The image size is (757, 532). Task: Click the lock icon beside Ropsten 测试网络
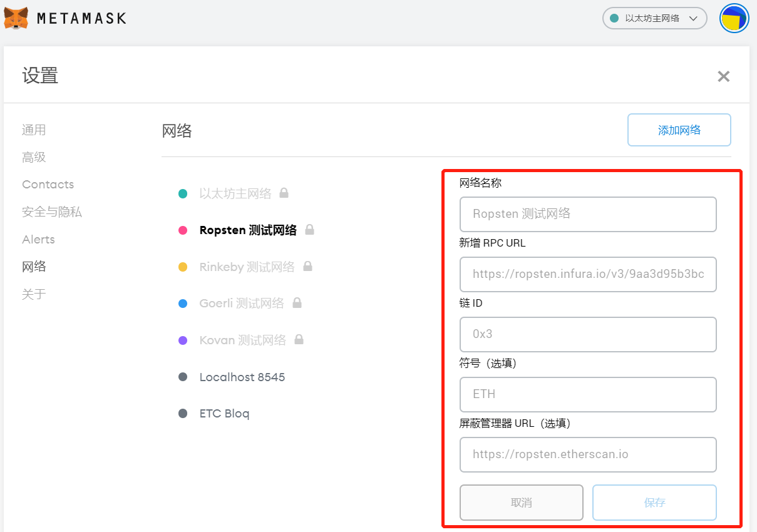coord(309,230)
